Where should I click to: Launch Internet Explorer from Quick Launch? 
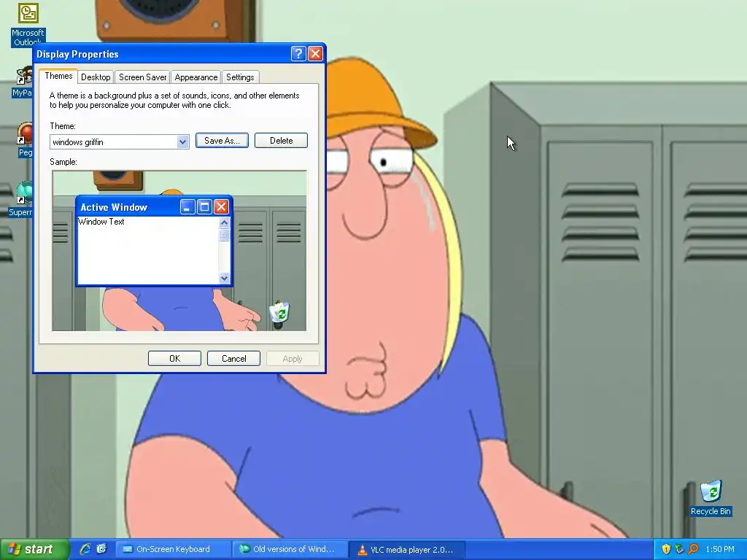[x=85, y=549]
